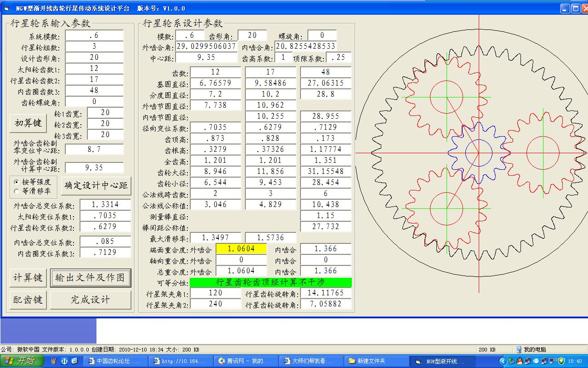Click 行星架夹角1 field showing 120

(215, 293)
